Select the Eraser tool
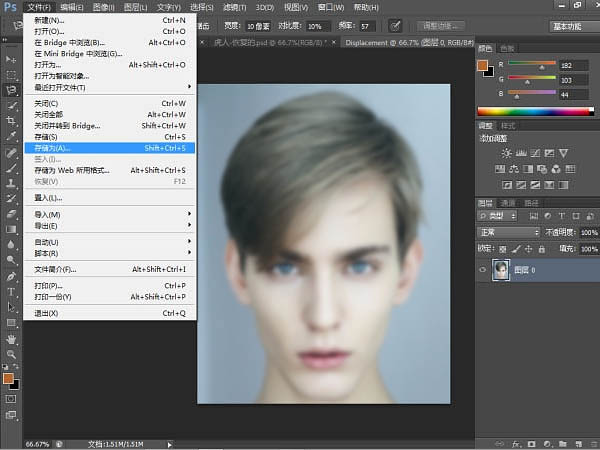 coord(11,214)
